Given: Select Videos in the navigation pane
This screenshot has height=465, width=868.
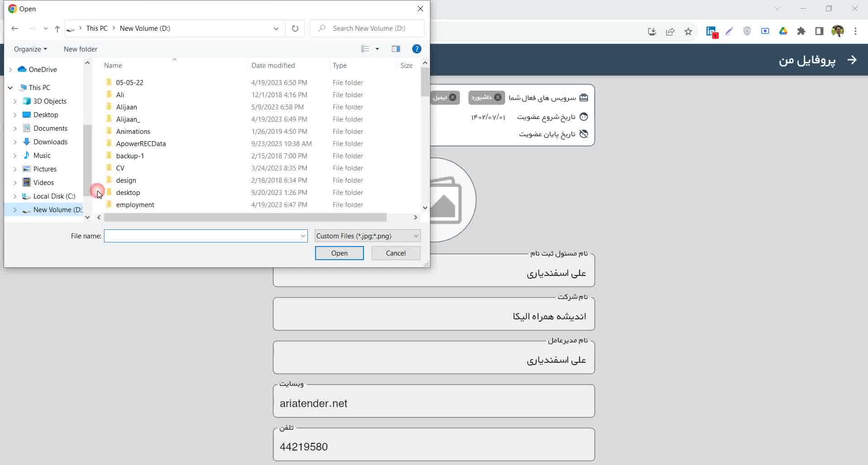Looking at the screenshot, I should tap(43, 183).
